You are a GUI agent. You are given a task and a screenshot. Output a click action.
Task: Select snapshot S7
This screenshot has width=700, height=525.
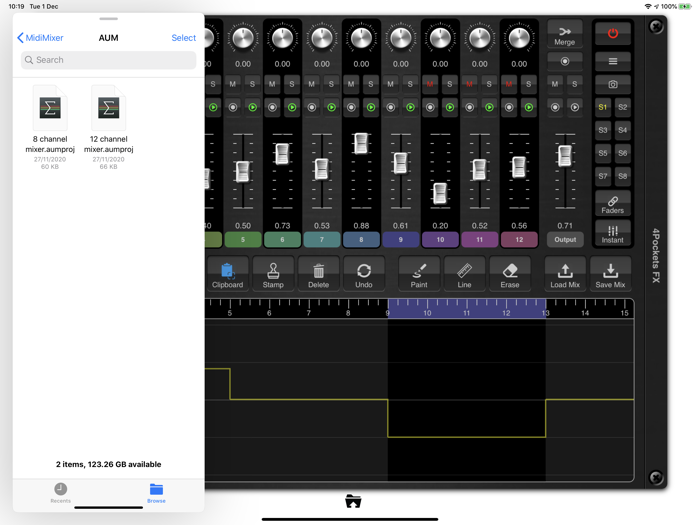pos(603,176)
